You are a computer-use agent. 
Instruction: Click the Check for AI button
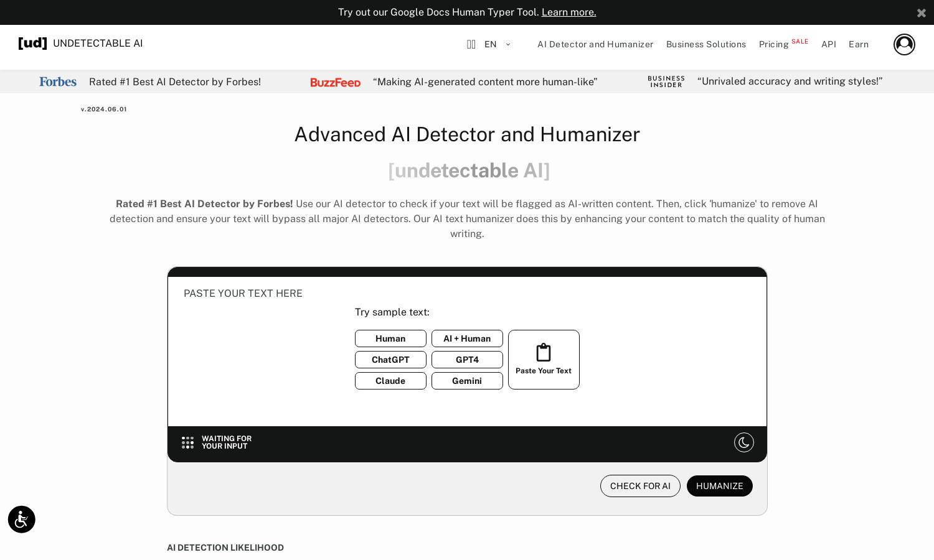[640, 486]
